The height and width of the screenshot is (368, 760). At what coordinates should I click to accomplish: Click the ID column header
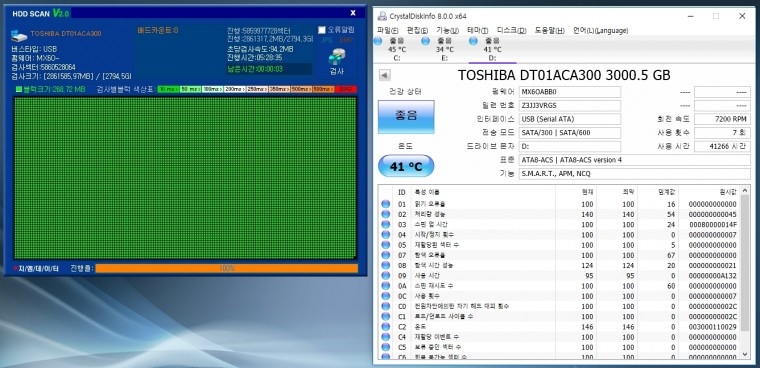[x=402, y=192]
